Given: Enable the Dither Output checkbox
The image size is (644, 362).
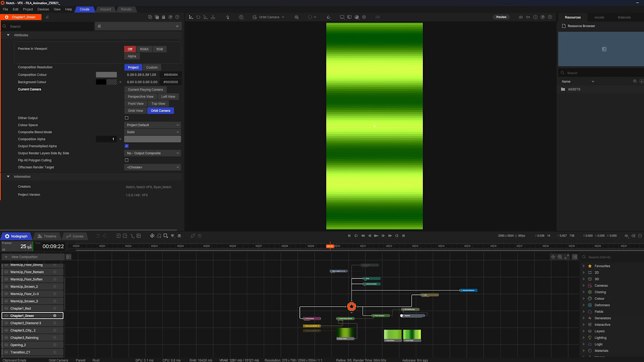Looking at the screenshot, I should click(x=127, y=118).
